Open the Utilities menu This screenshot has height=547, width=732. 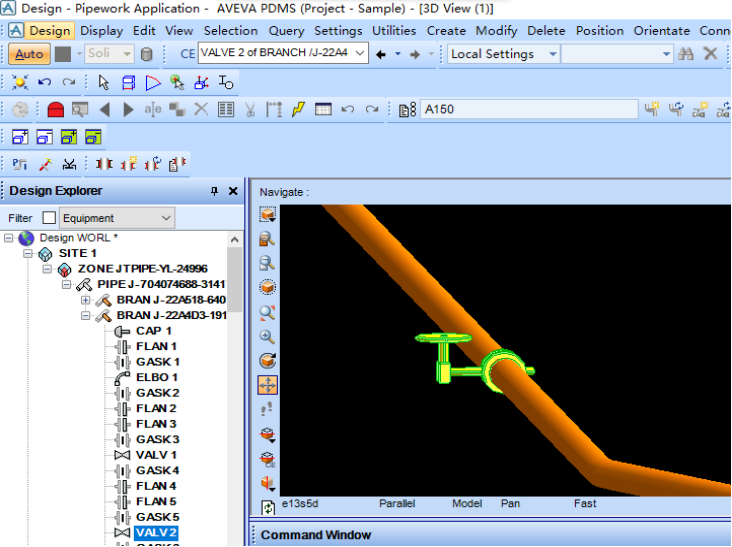tap(394, 30)
